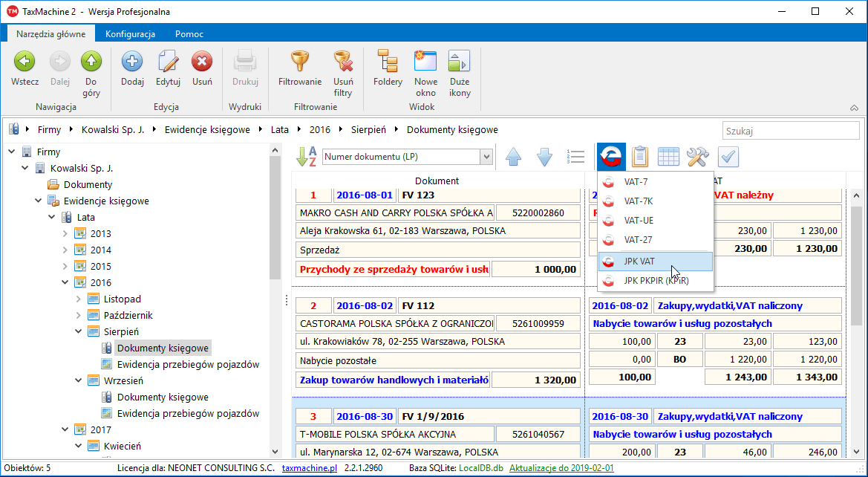Open the Foldery view icon
868x477 pixels.
pos(388,62)
